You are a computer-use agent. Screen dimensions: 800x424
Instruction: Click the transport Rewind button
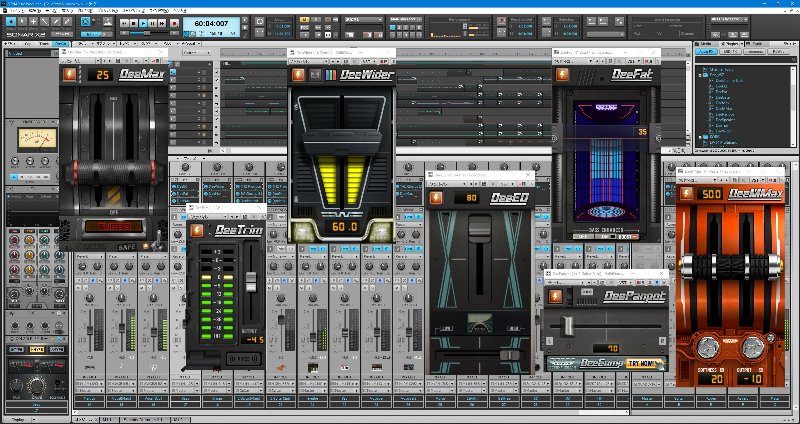(x=124, y=23)
